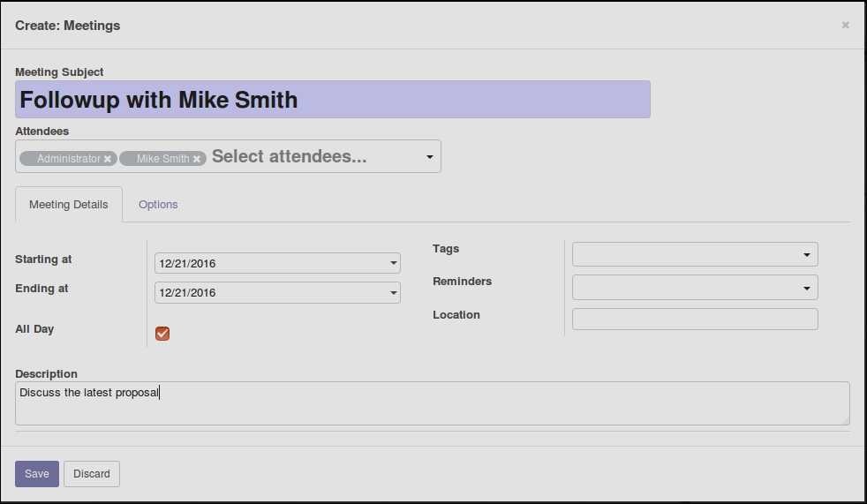Expand the Tags dropdown arrow

pos(807,255)
